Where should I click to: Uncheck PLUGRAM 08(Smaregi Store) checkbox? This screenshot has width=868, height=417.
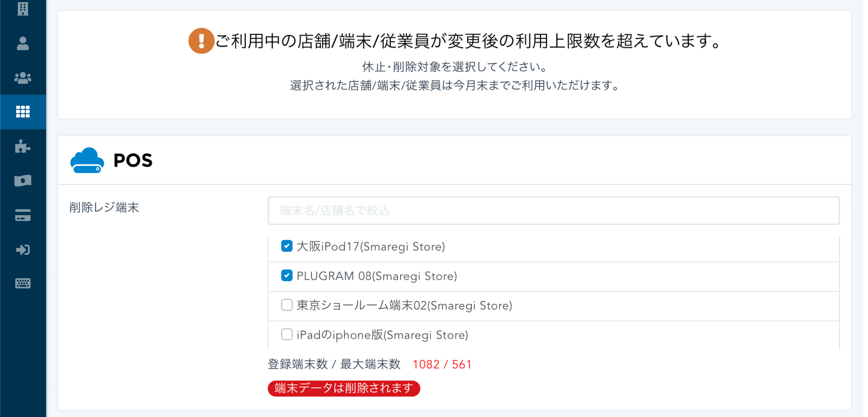pyautogui.click(x=287, y=276)
